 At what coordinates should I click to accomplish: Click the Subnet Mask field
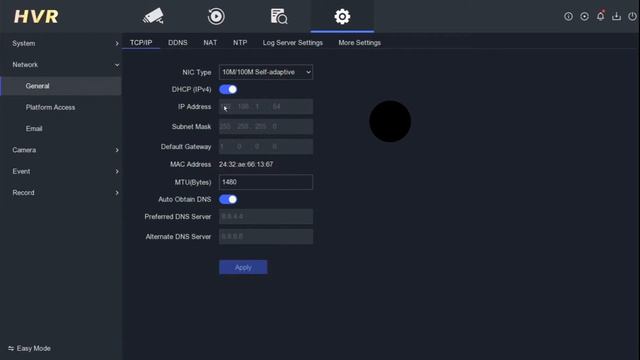pyautogui.click(x=266, y=127)
